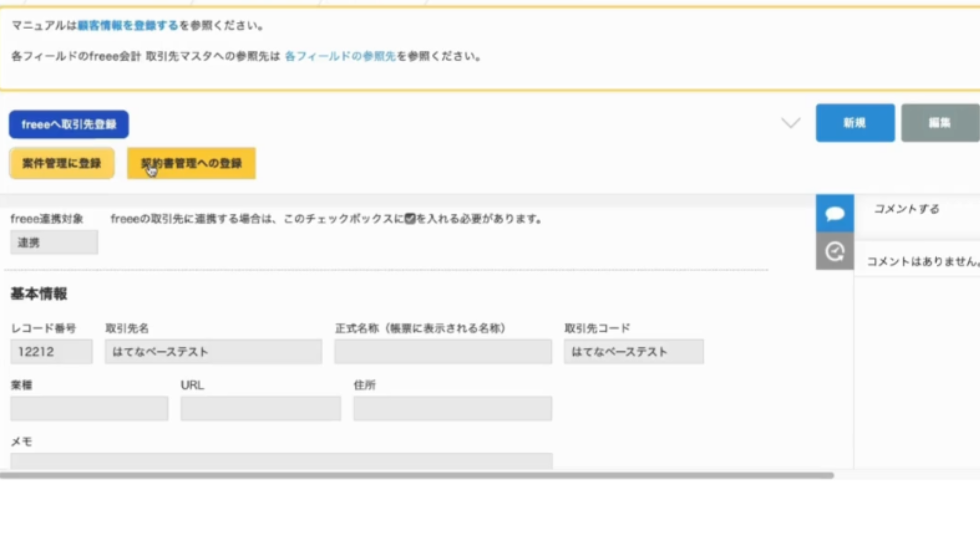Click コメントする to add a comment
The height and width of the screenshot is (551, 980).
[906, 209]
